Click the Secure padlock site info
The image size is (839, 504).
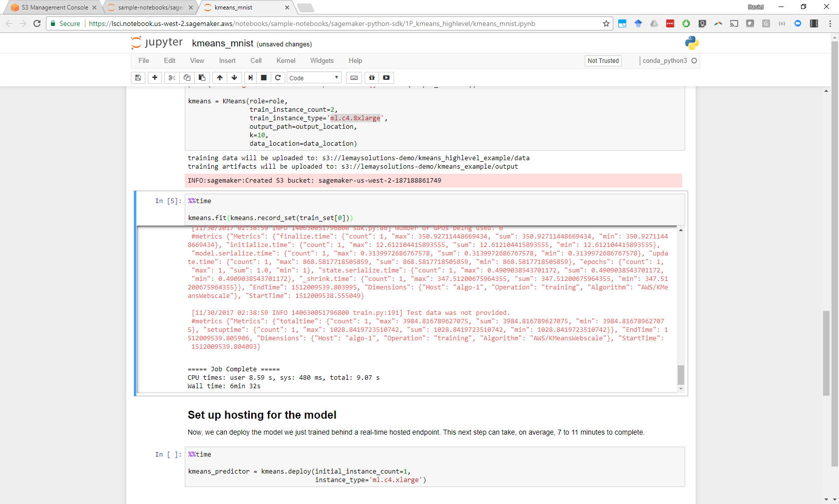pos(65,23)
